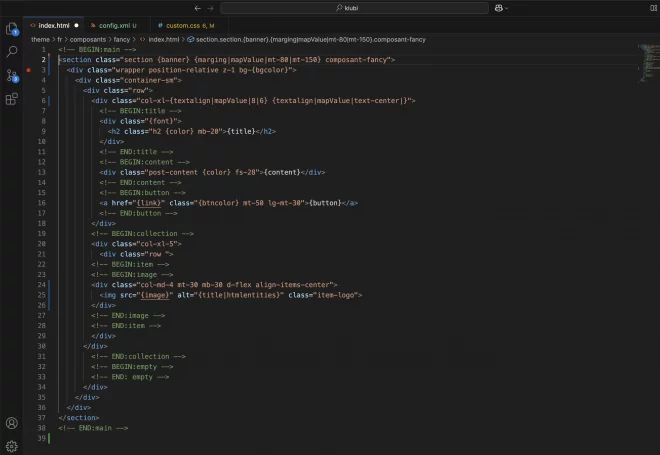660x455 pixels.
Task: Select the fancy breadcrumb
Action: (122, 40)
